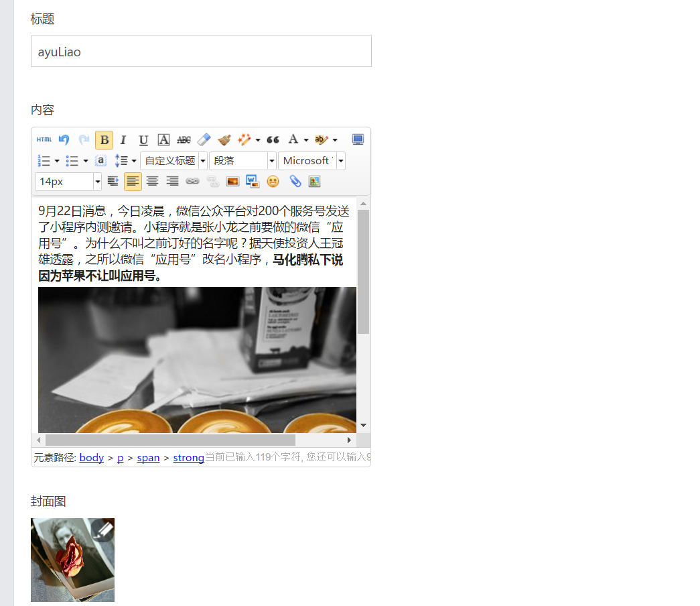Screen dimensions: 700x606
Task: Open the font color palette arrow
Action: point(306,140)
